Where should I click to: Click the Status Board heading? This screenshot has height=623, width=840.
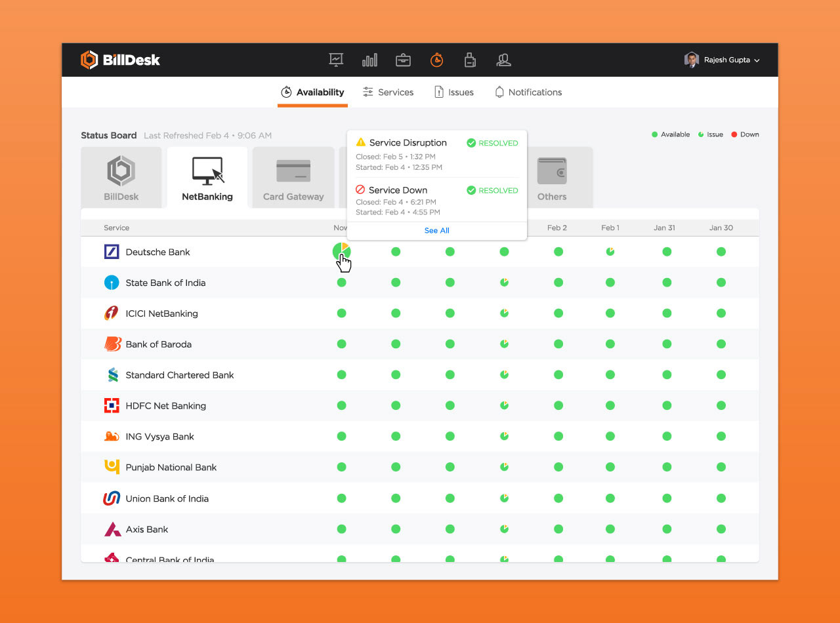(x=109, y=136)
